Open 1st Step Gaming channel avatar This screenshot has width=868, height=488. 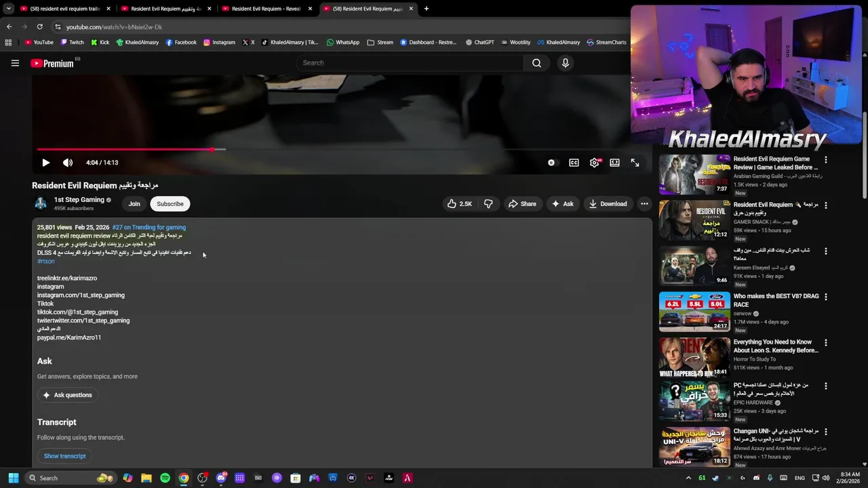click(41, 203)
